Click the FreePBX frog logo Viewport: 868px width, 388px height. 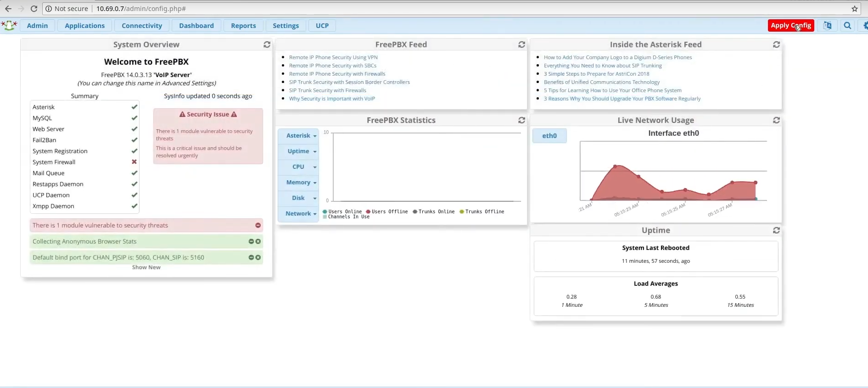click(9, 26)
